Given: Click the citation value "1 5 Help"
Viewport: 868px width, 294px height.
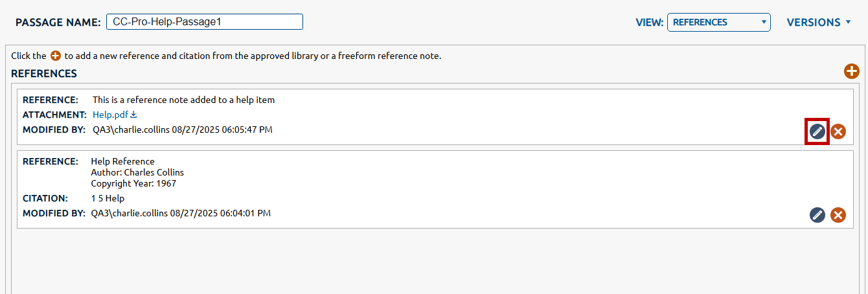Looking at the screenshot, I should coord(108,198).
